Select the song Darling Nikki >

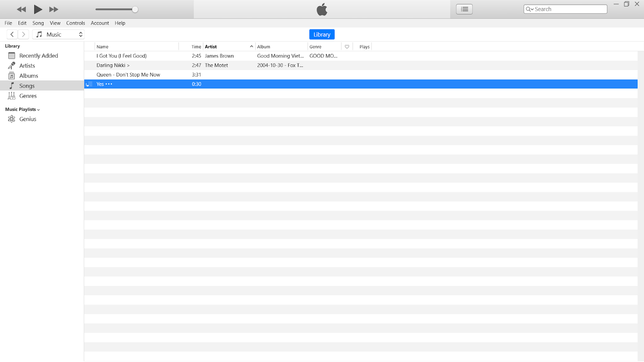click(x=113, y=65)
